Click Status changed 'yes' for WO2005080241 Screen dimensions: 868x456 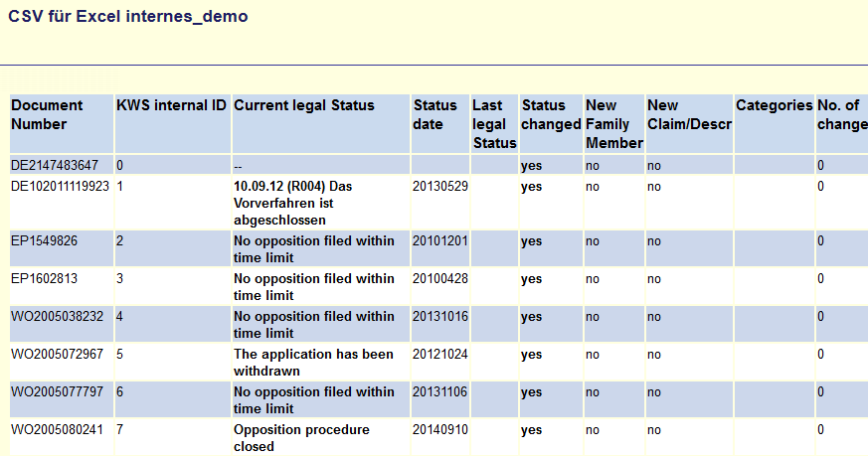point(531,430)
